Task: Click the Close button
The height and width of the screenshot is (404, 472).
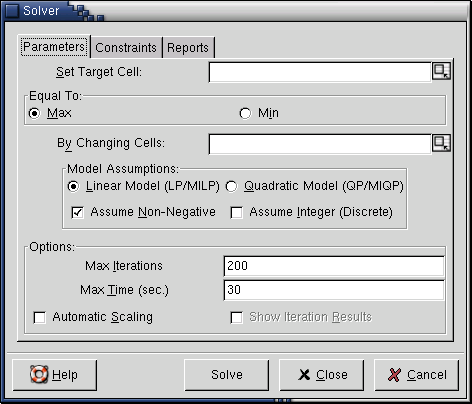Action: click(321, 375)
